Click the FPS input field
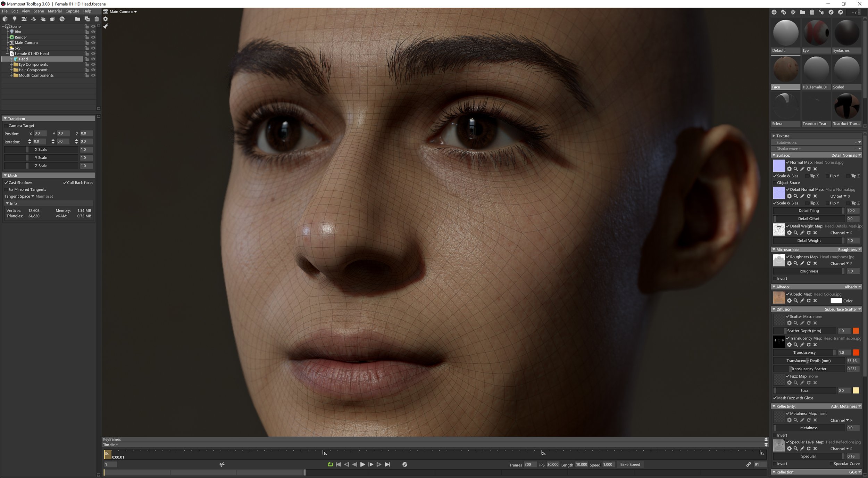This screenshot has width=868, height=478. 553,464
